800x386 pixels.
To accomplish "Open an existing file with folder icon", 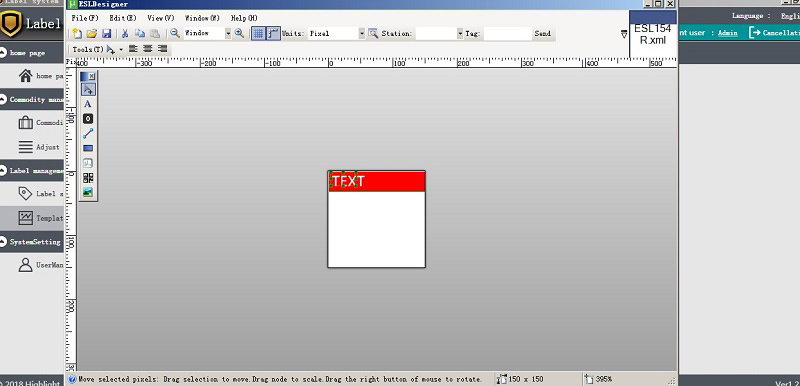I will click(x=92, y=34).
